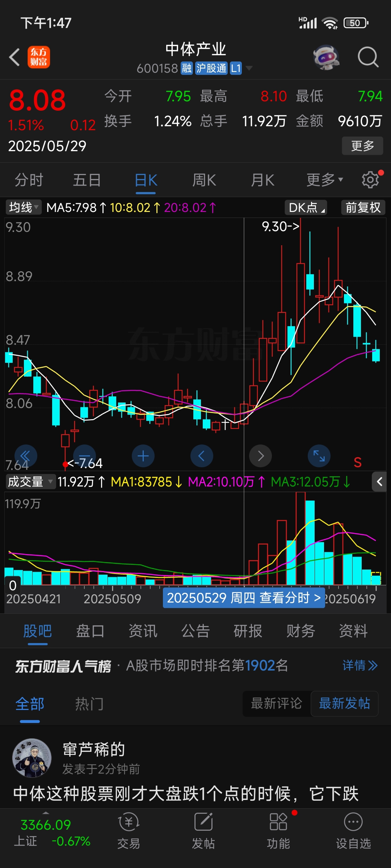Tap the popularity rank 1902

point(260,665)
